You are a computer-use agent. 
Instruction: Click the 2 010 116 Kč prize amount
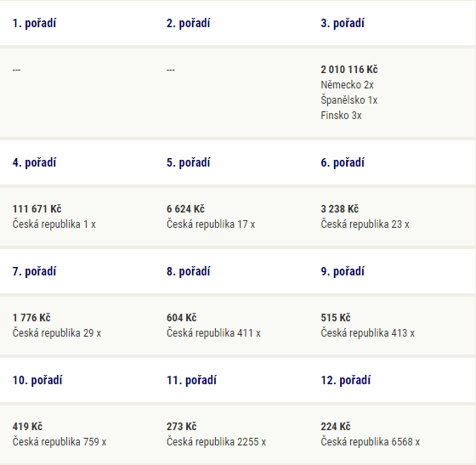coord(349,70)
